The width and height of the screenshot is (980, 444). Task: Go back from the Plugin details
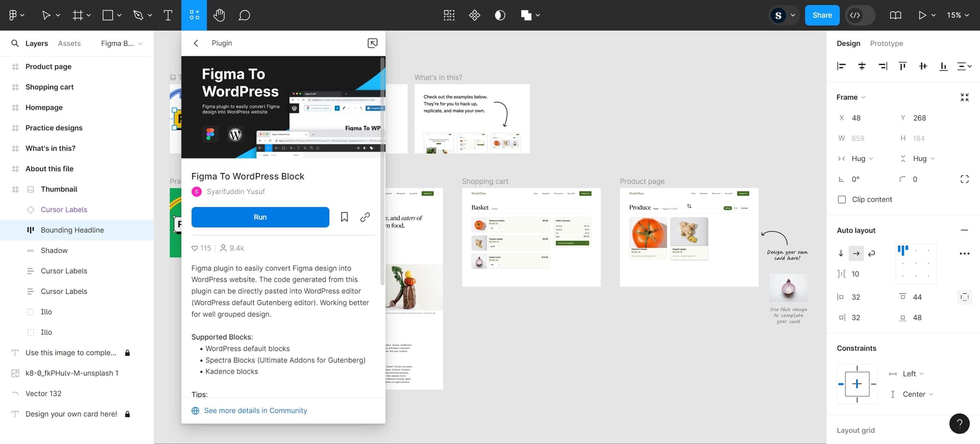coord(196,43)
